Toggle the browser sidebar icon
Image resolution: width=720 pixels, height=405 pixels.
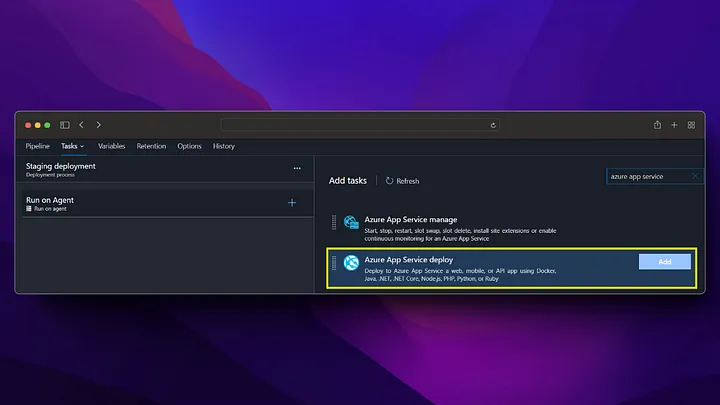coord(65,125)
